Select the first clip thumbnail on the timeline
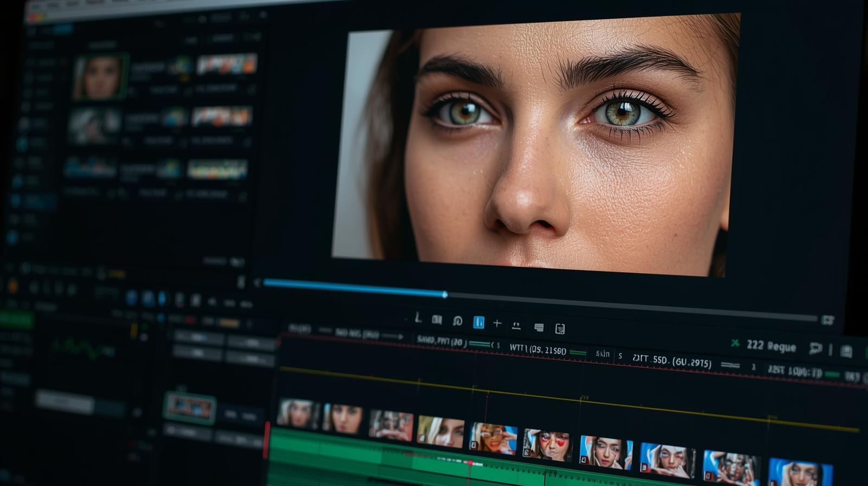The height and width of the screenshot is (486, 868). point(297,413)
